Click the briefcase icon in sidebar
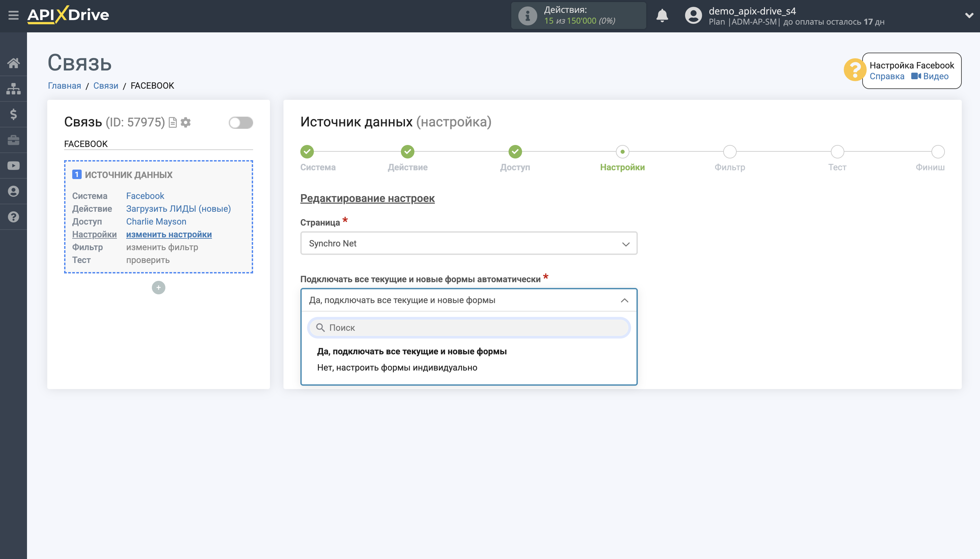Screen dimensions: 980x559 (x=13, y=140)
